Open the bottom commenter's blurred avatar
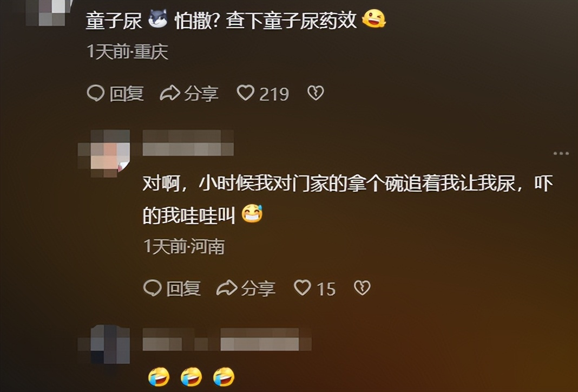The image size is (578, 392). click(104, 344)
